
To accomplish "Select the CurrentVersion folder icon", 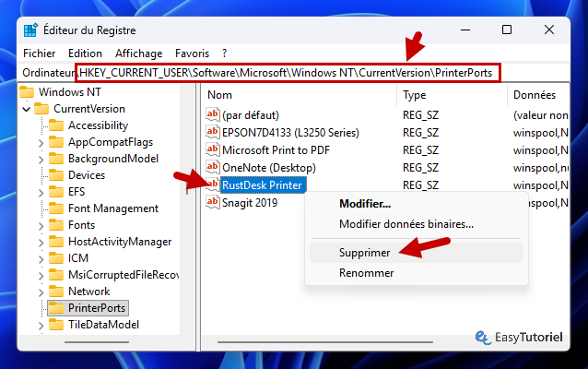I will (x=41, y=109).
